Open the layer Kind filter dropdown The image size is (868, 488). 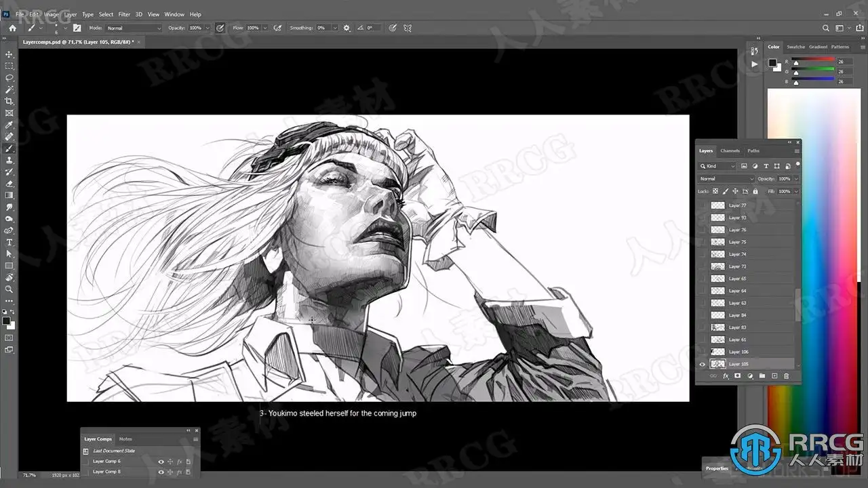coord(717,166)
